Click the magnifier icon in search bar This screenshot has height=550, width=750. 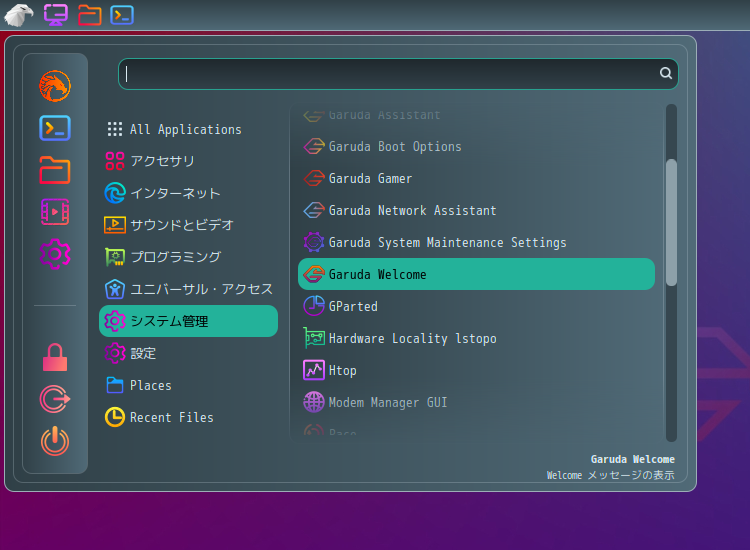(x=666, y=73)
